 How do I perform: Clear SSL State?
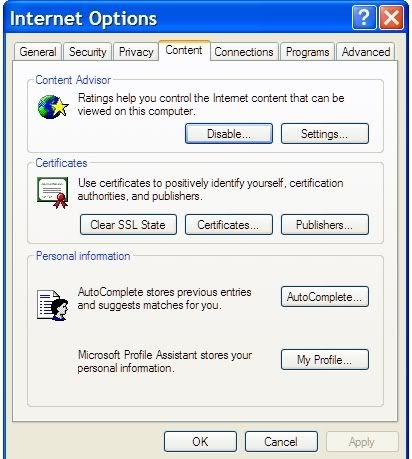tap(128, 225)
